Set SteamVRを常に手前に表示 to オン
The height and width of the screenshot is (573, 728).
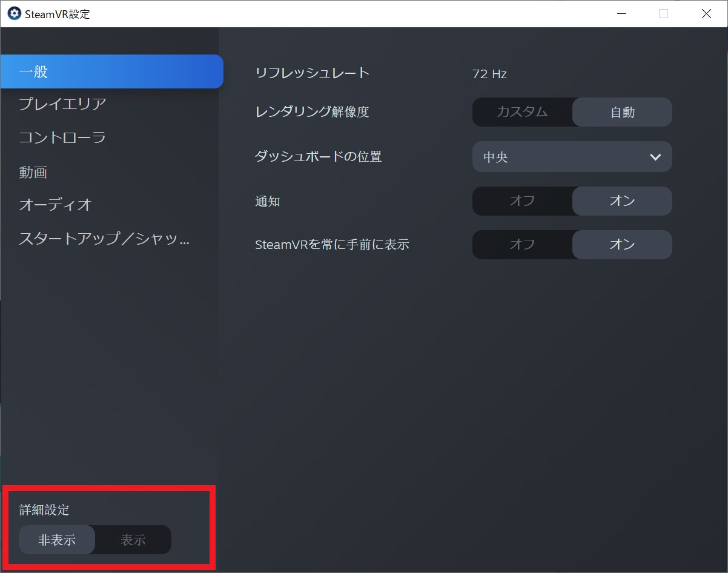622,245
